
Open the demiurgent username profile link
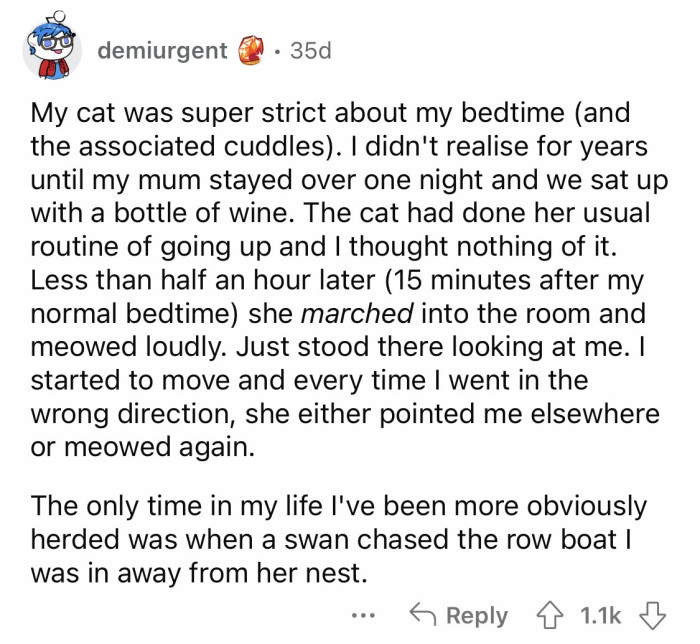pos(162,50)
